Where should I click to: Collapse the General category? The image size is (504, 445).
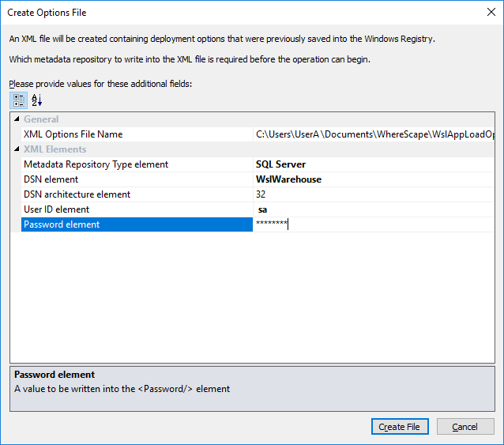coord(17,119)
